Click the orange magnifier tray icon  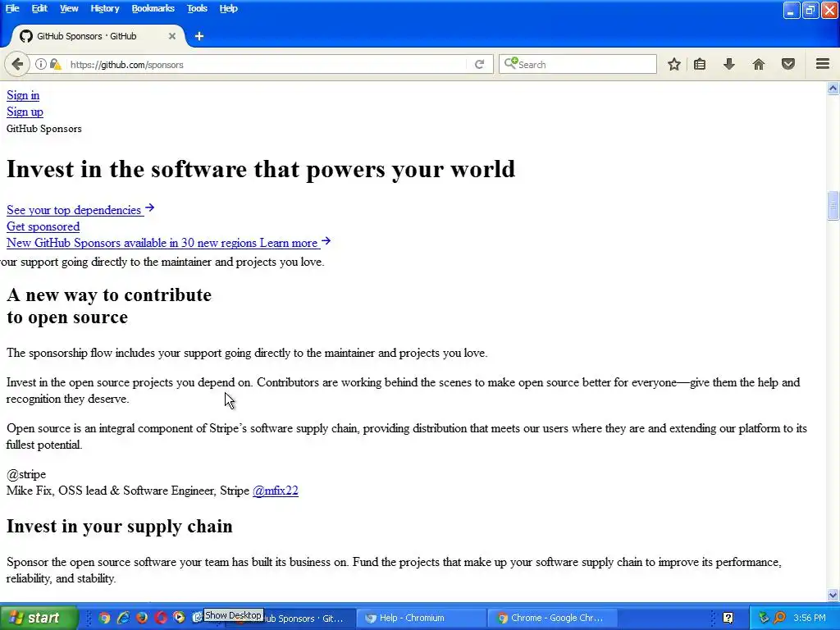(x=780, y=618)
